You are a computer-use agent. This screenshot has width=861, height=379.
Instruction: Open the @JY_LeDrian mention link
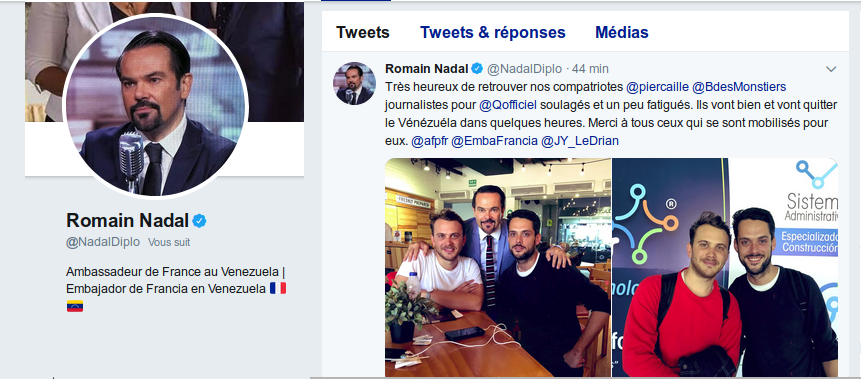pos(580,141)
